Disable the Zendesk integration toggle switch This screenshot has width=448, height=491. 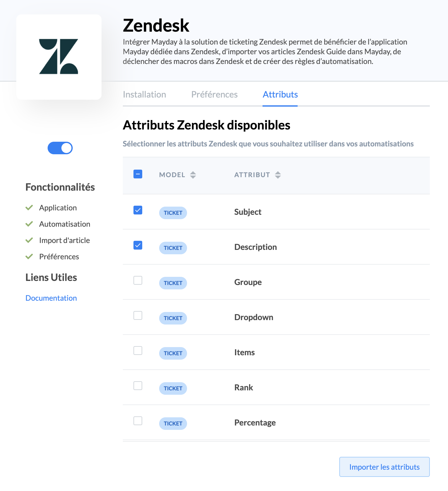pos(60,148)
